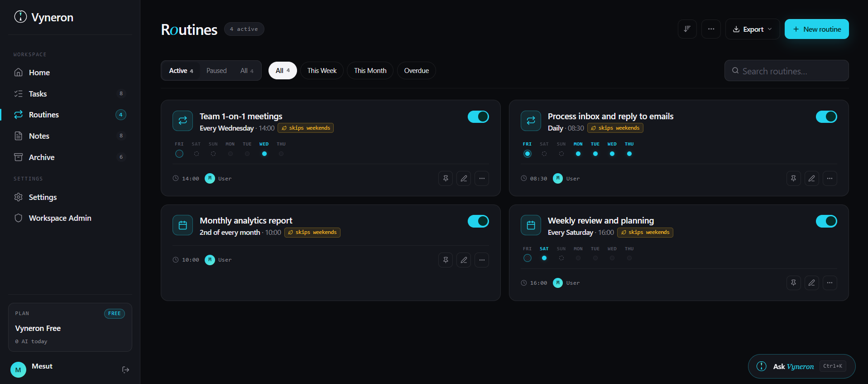This screenshot has height=384, width=868.
Task: Open the Weekly review and planning title
Action: coord(601,221)
